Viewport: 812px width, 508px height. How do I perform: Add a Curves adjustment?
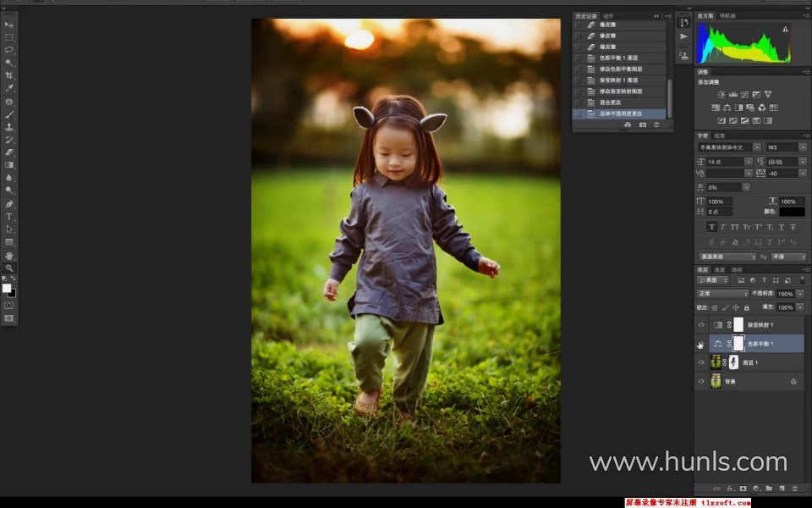744,94
